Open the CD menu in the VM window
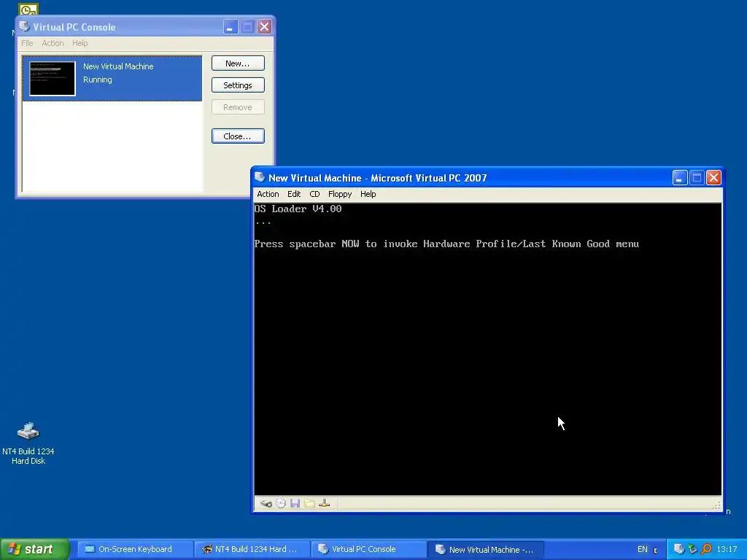 314,194
